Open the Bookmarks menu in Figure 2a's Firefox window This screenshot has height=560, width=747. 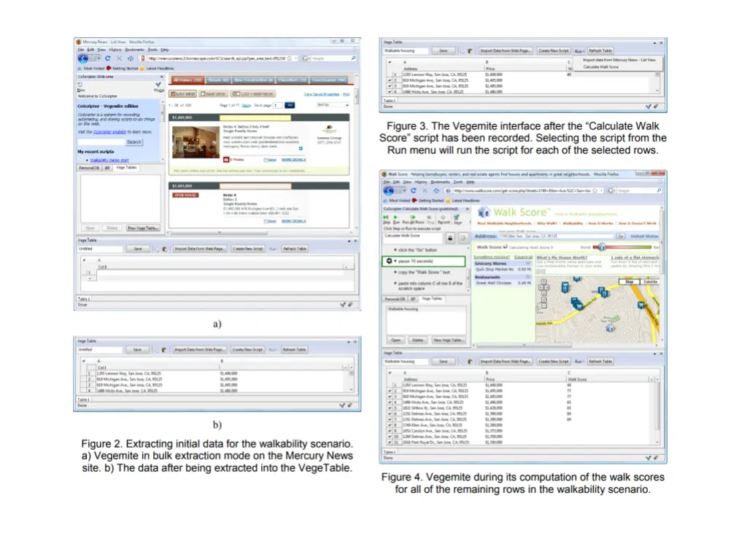click(134, 50)
